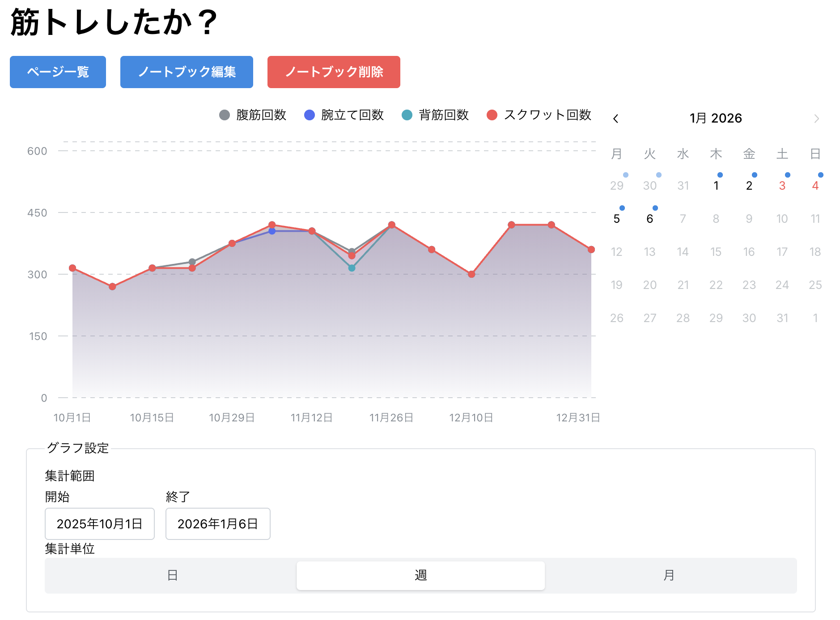Select January 6 in the calendar
840x620 pixels.
pos(650,219)
